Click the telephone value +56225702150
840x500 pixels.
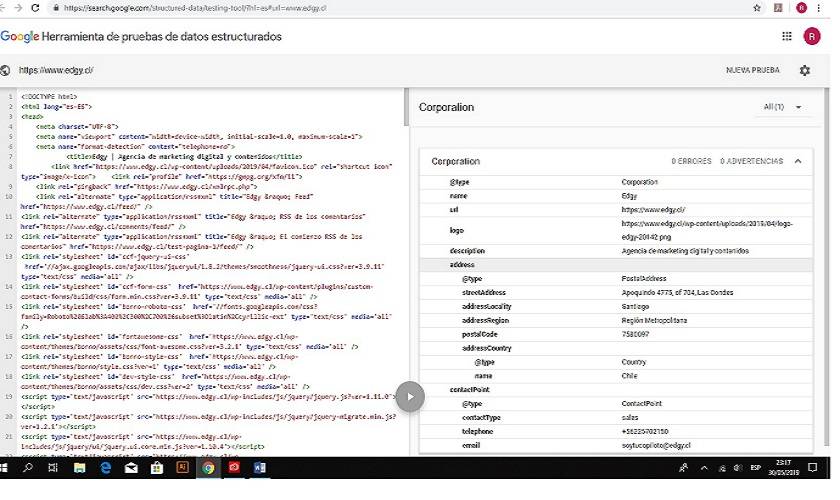point(644,431)
